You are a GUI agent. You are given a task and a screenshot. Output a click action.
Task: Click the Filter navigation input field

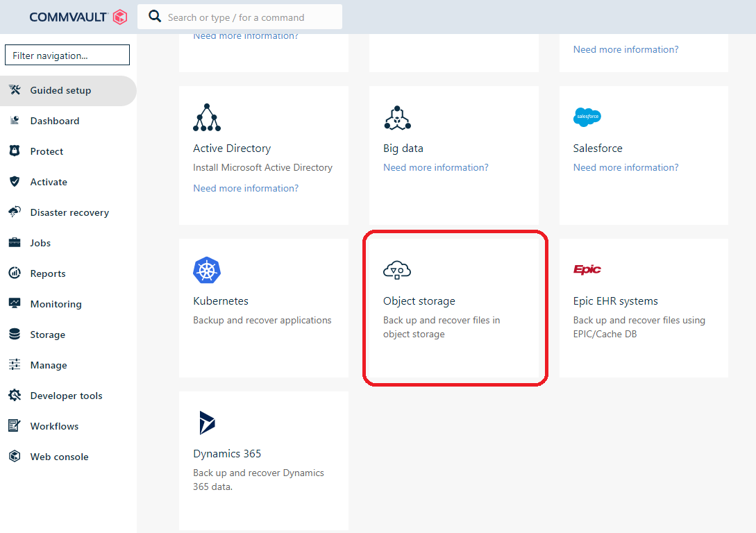tap(67, 56)
